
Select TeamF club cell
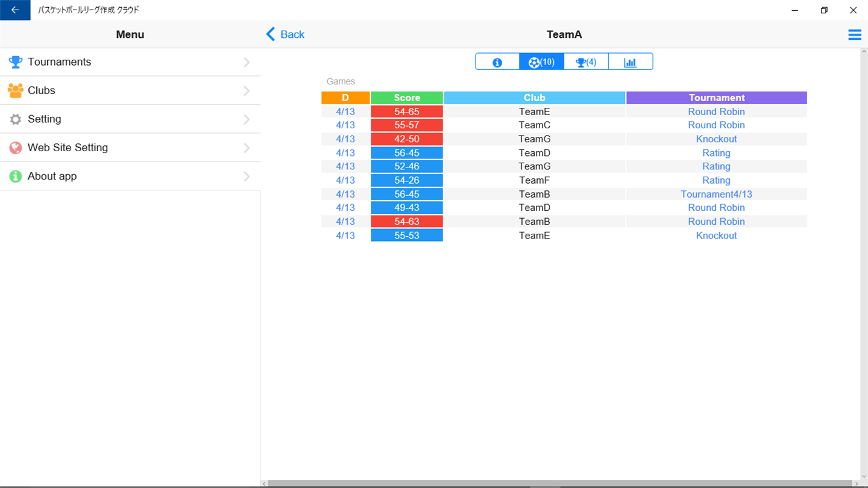coord(535,180)
